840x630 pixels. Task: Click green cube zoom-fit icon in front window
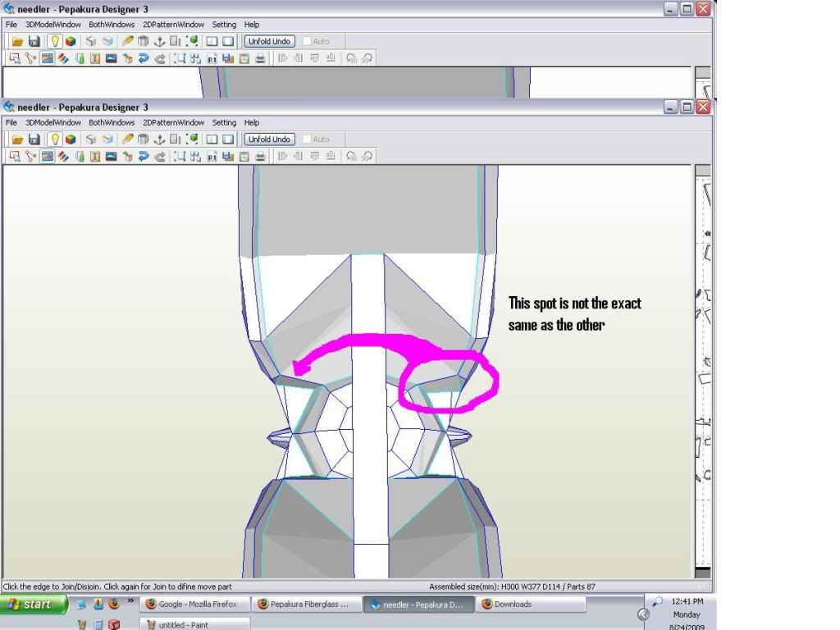pyautogui.click(x=192, y=139)
